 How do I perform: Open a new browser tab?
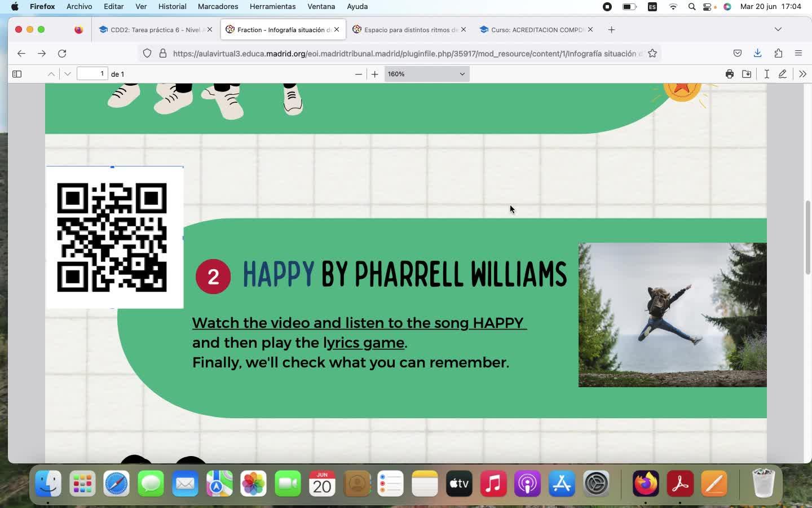(611, 29)
